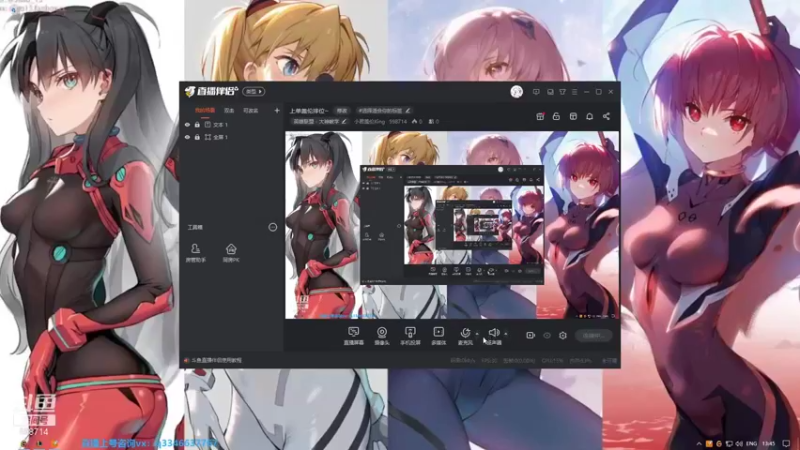The image size is (800, 450).
Task: Click the calendar/store icon in top-right toolbar
Action: 573,116
